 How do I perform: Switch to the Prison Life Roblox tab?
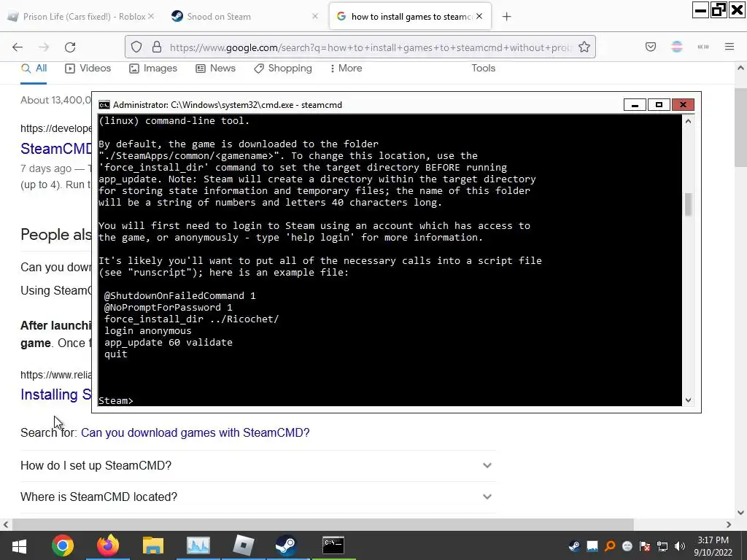[81, 17]
